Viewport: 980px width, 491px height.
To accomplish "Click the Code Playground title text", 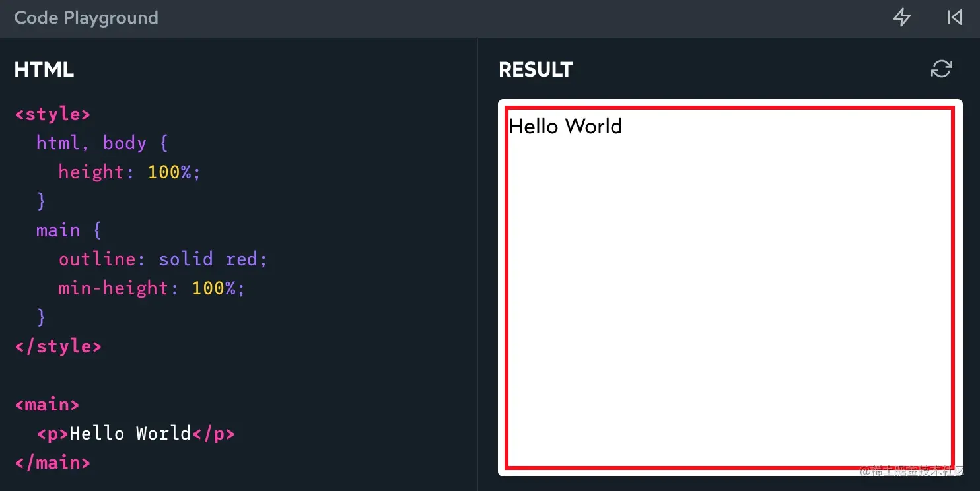I will pos(86,18).
